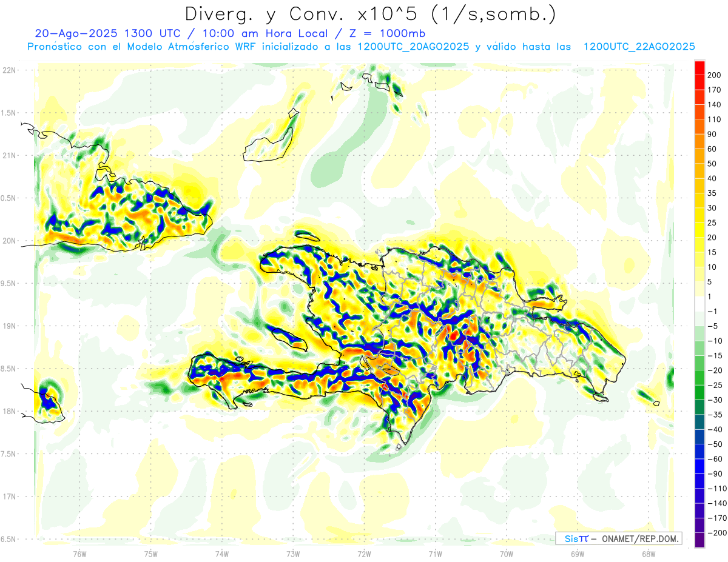Click the "74W" longitude label
The image size is (728, 562).
pos(222,554)
